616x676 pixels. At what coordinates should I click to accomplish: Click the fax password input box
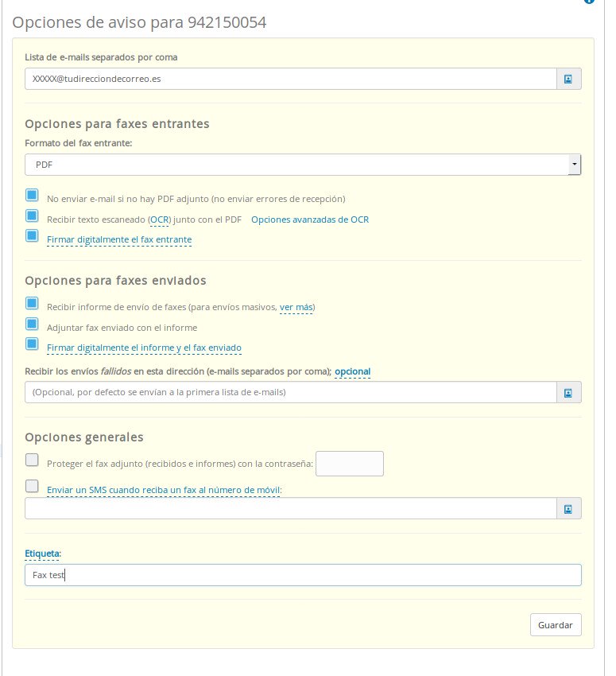tap(350, 464)
